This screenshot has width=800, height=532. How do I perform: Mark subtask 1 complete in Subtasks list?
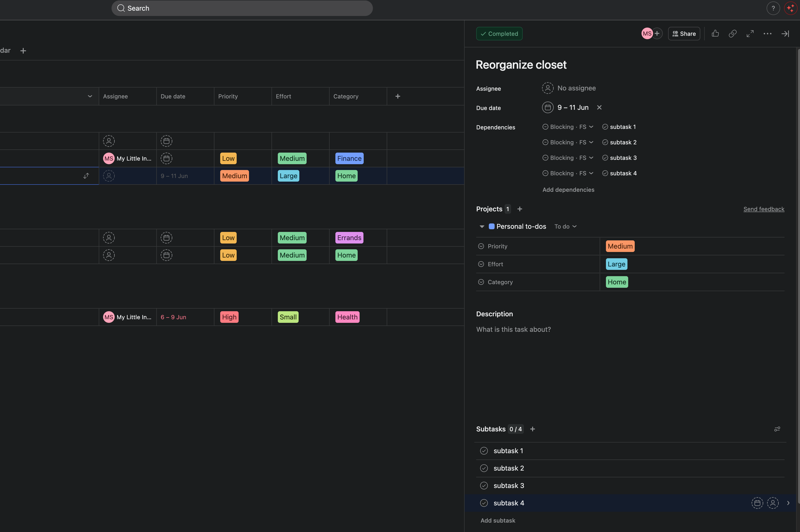[x=484, y=451]
